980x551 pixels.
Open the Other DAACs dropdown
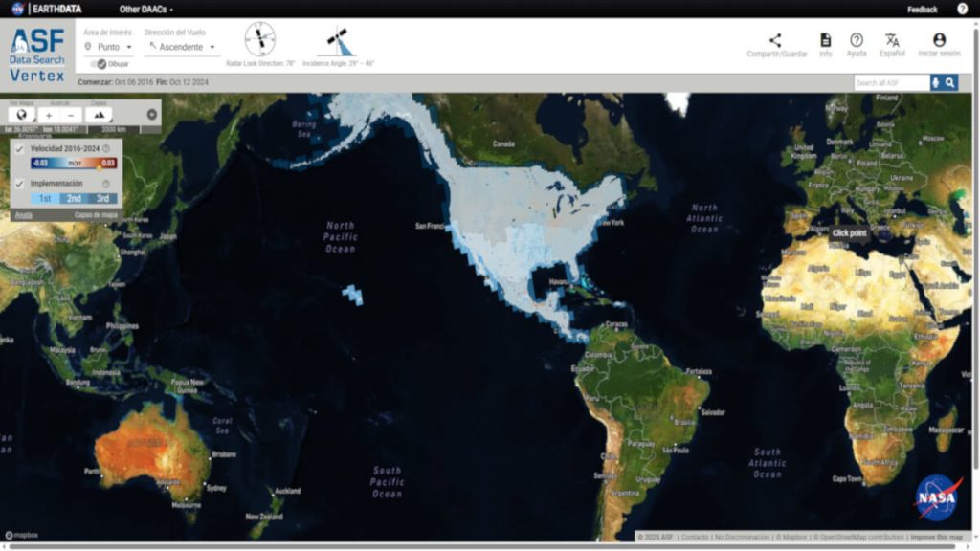point(145,10)
